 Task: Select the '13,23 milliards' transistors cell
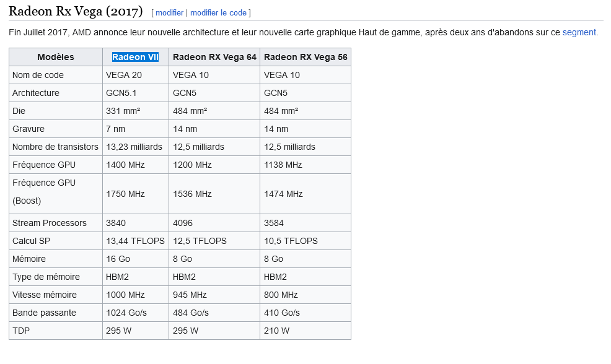click(134, 147)
